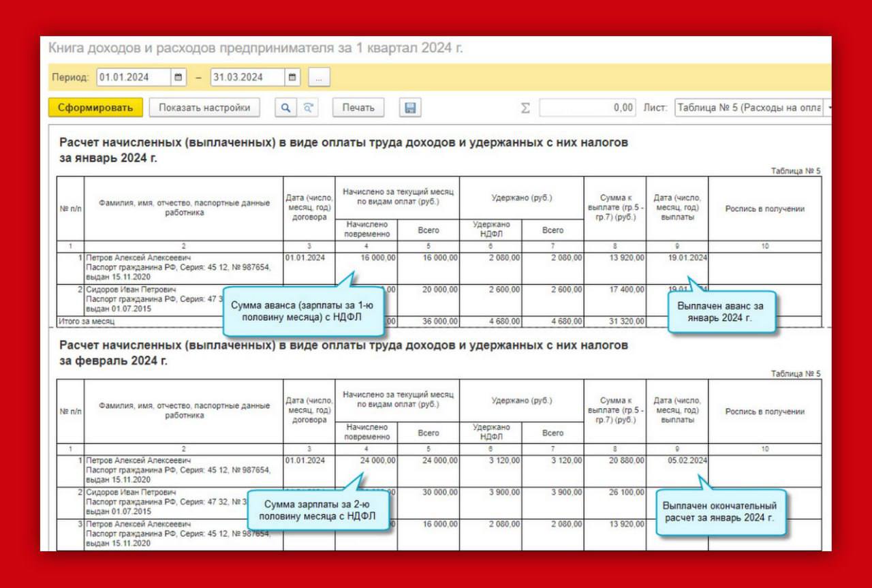Click the find next search icon
The width and height of the screenshot is (872, 588).
309,108
